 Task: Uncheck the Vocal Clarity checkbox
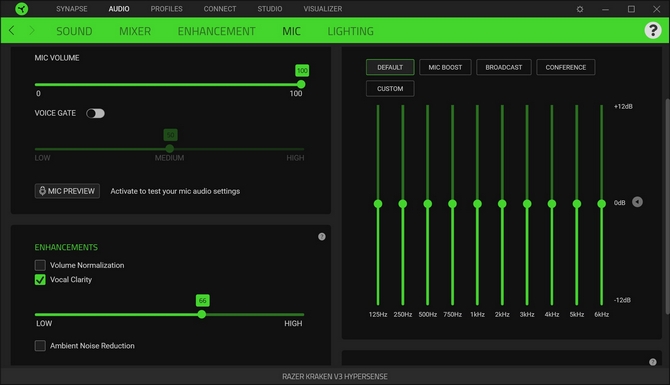click(40, 280)
